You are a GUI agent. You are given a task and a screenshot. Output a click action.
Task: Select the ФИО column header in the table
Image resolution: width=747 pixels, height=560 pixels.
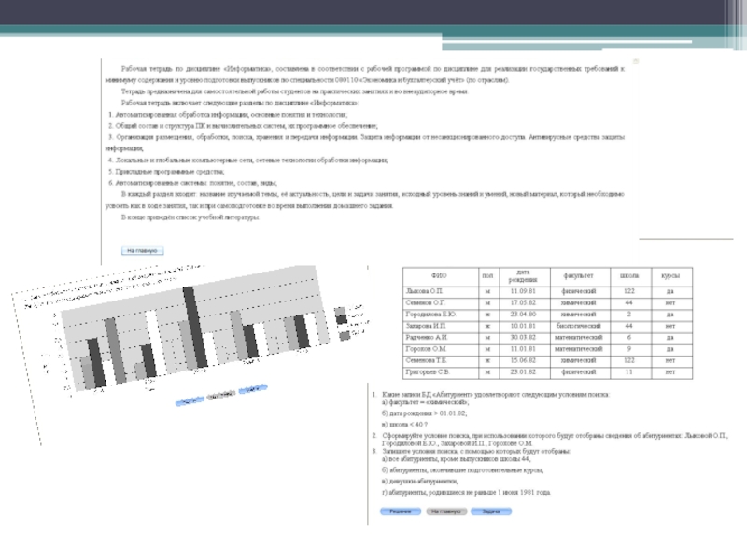tap(440, 276)
